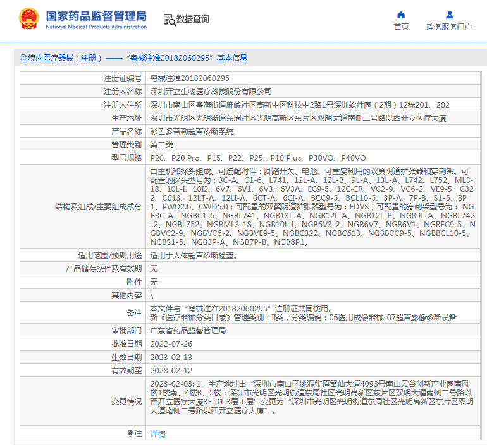Click the 产品储存条件及有效期 label
Screen dimensions: 487x448
104,269
